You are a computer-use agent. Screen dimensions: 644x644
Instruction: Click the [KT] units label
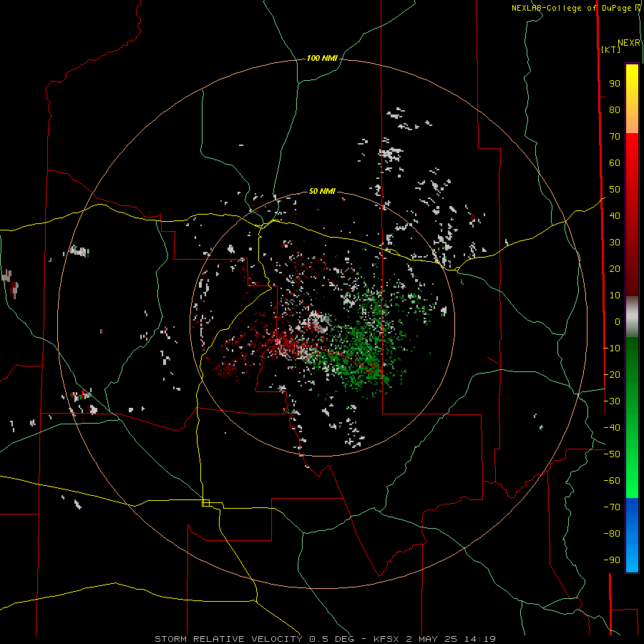coord(611,49)
